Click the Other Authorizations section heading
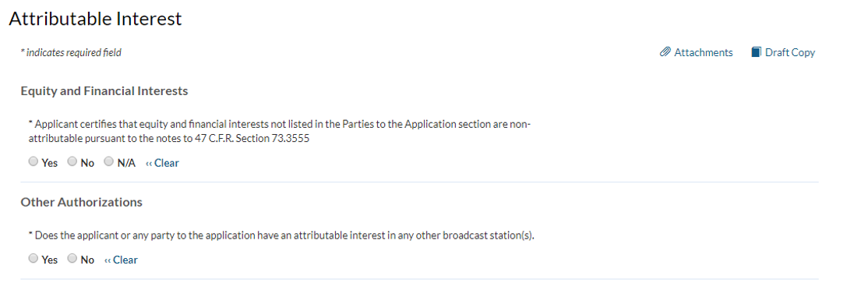This screenshot has height=283, width=868. (81, 202)
